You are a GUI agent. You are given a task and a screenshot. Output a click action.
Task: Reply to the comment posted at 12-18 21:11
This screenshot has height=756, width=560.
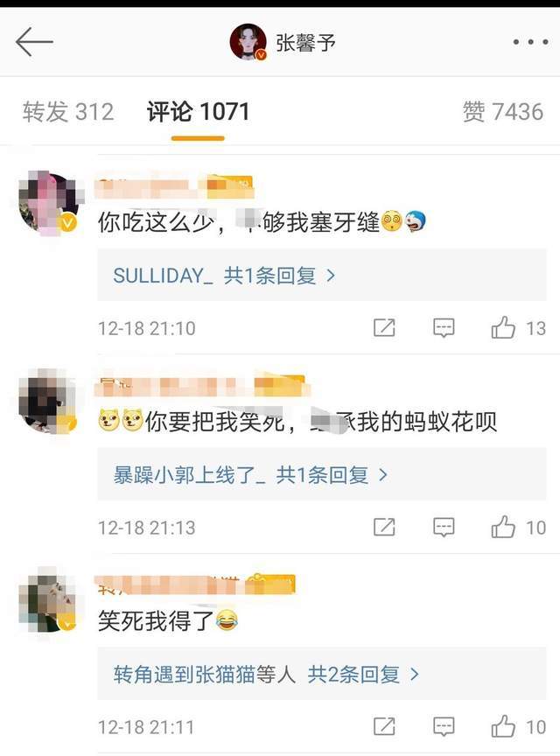[444, 726]
